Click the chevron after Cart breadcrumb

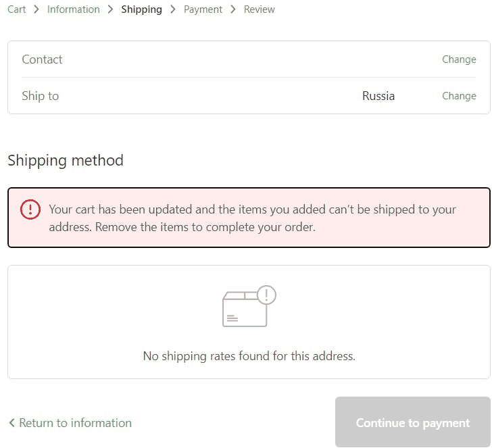pyautogui.click(x=36, y=9)
